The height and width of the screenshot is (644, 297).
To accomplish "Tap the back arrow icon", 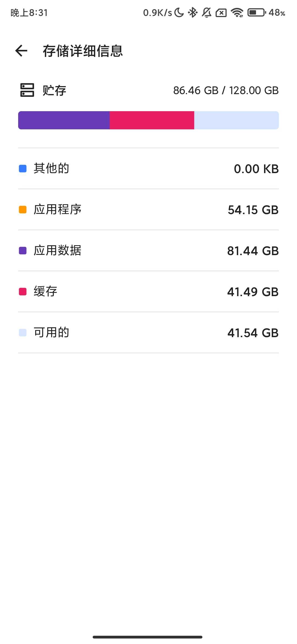I will (21, 51).
